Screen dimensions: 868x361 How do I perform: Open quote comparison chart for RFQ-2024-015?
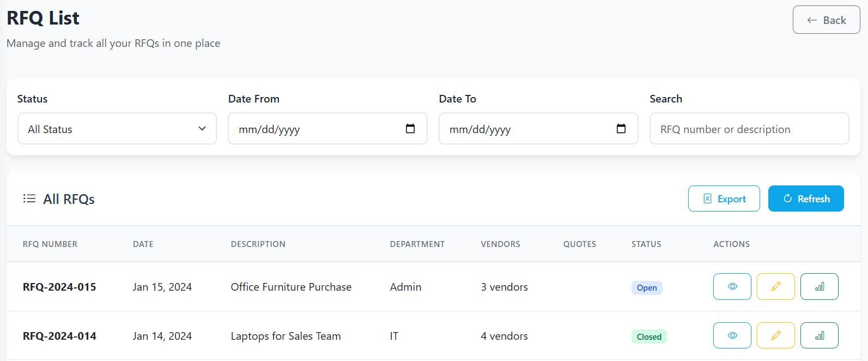(x=819, y=286)
